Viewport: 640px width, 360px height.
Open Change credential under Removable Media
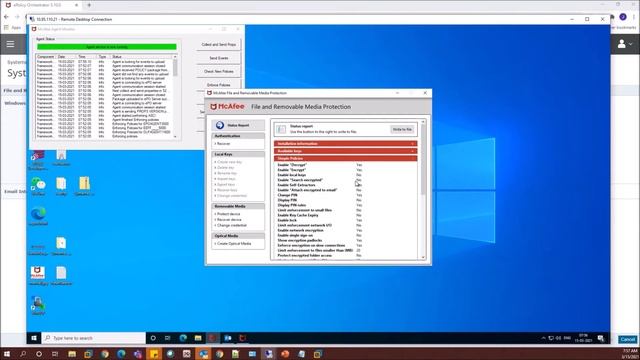tap(231, 225)
